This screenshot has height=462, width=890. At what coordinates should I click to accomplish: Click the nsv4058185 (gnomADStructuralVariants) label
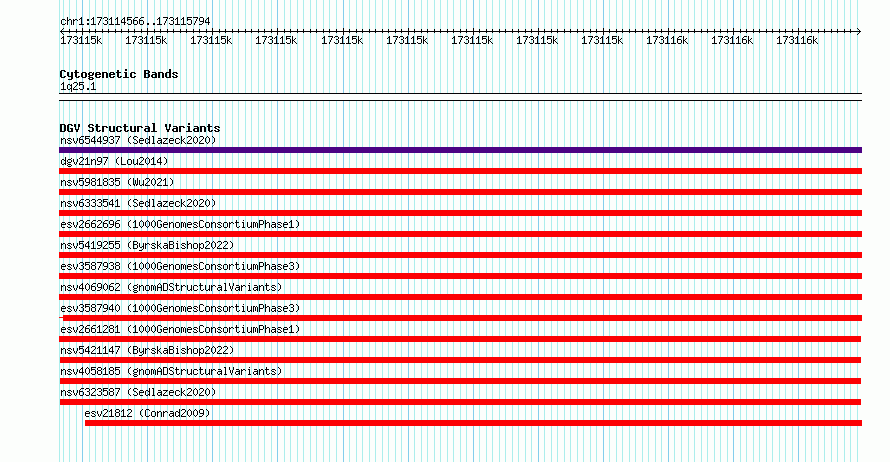pyautogui.click(x=171, y=371)
